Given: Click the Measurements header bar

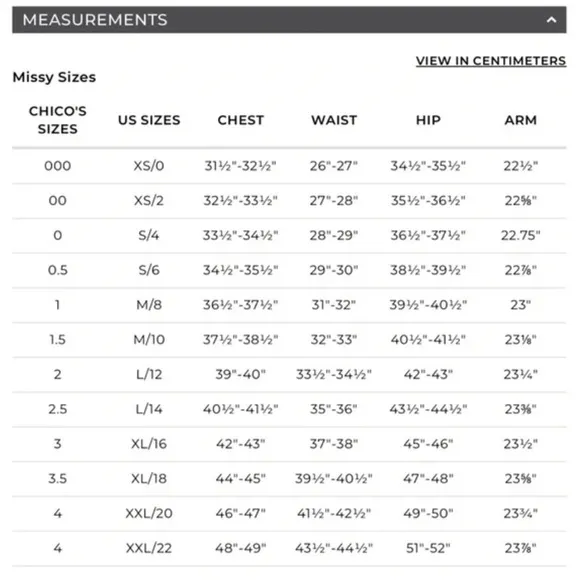Looking at the screenshot, I should (289, 20).
